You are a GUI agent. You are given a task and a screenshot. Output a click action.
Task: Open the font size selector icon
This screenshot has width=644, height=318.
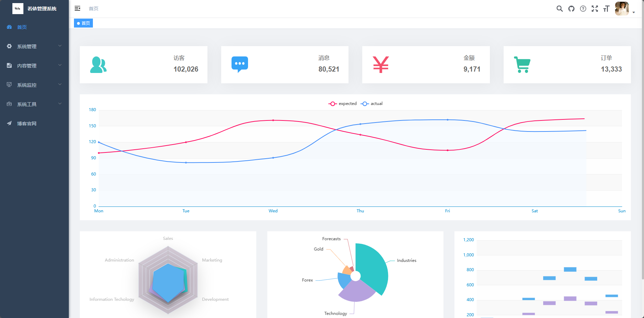[607, 9]
